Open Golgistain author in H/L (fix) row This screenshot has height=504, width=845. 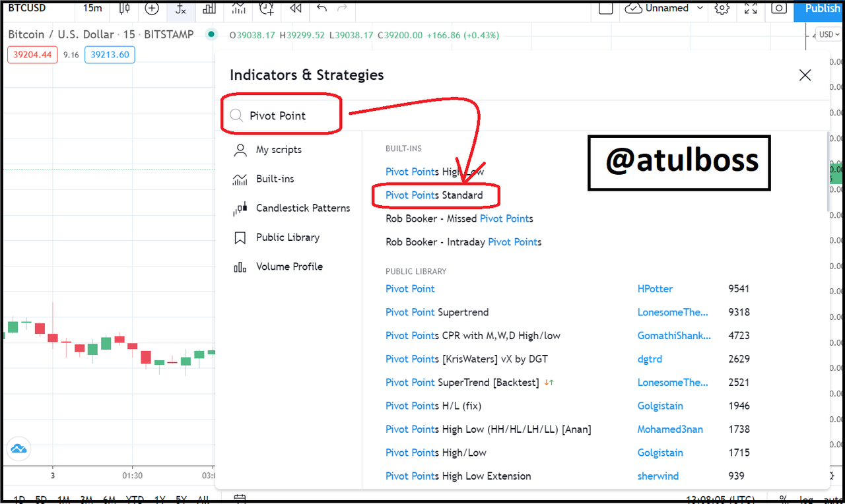click(660, 406)
